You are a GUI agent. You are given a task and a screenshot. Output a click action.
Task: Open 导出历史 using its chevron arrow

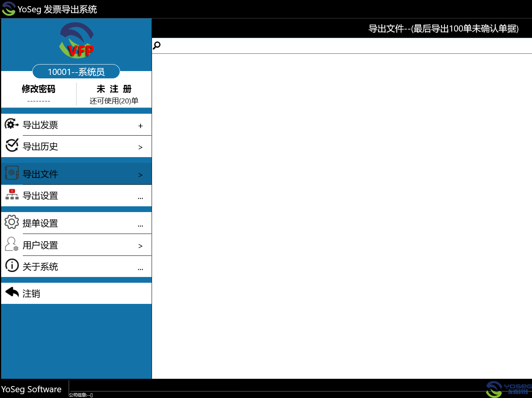(x=140, y=148)
